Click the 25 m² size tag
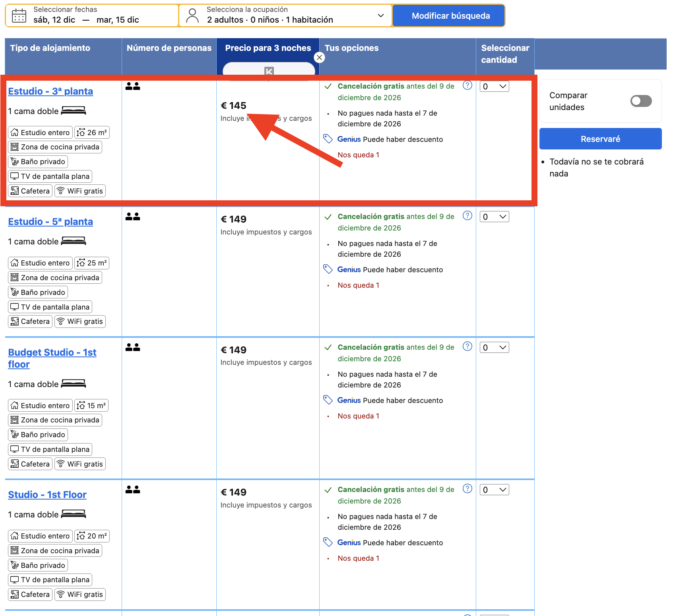Viewport: 675px width, 616px height. pos(92,263)
